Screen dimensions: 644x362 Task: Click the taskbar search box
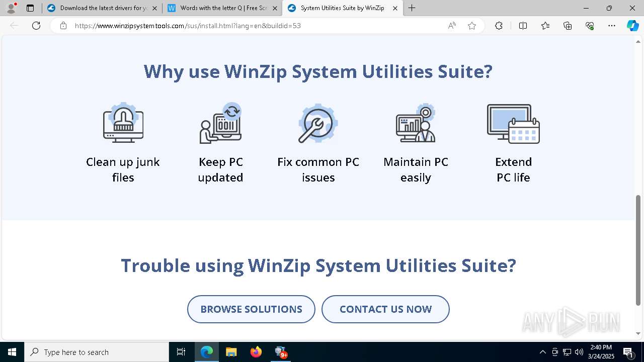[97, 352]
